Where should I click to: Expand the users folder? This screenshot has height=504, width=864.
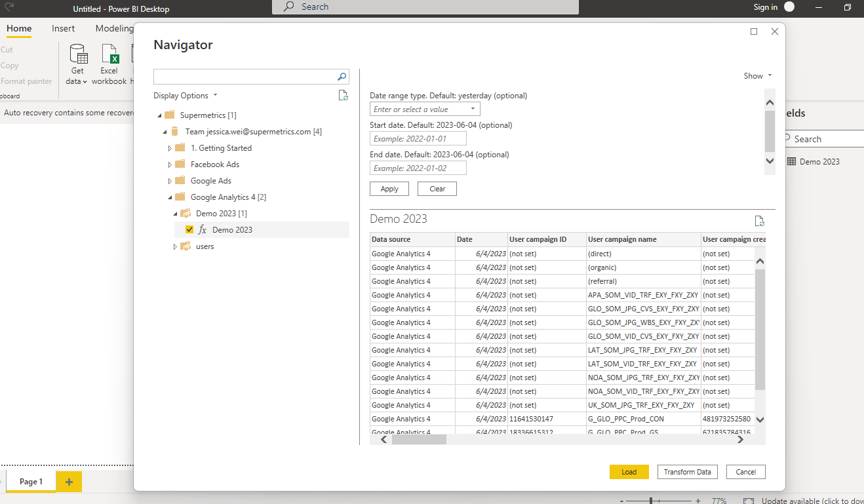pyautogui.click(x=175, y=246)
